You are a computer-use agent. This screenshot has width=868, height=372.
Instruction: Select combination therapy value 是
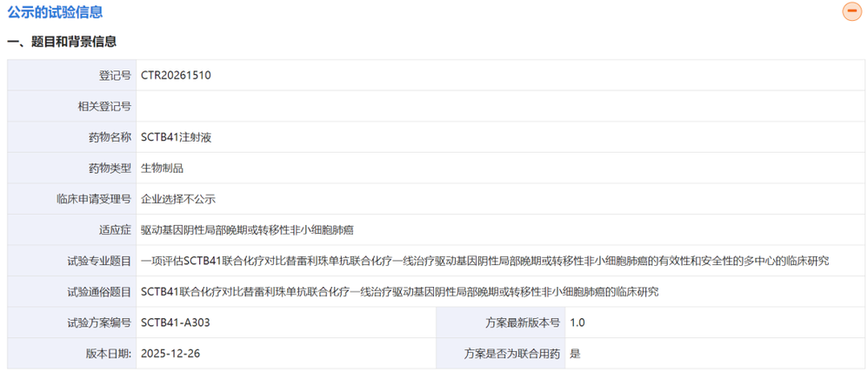(x=575, y=353)
